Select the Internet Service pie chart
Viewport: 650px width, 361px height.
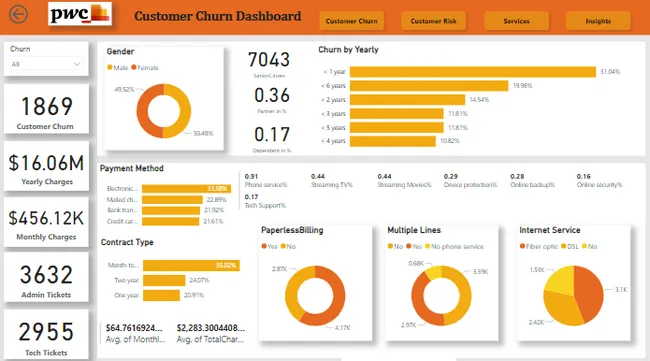tap(573, 296)
